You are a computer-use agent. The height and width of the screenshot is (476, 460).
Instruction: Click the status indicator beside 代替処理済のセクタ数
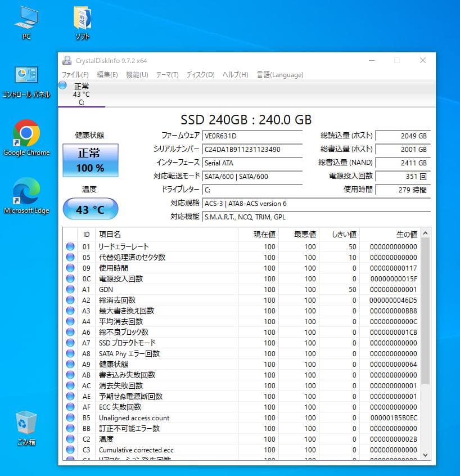(x=70, y=257)
